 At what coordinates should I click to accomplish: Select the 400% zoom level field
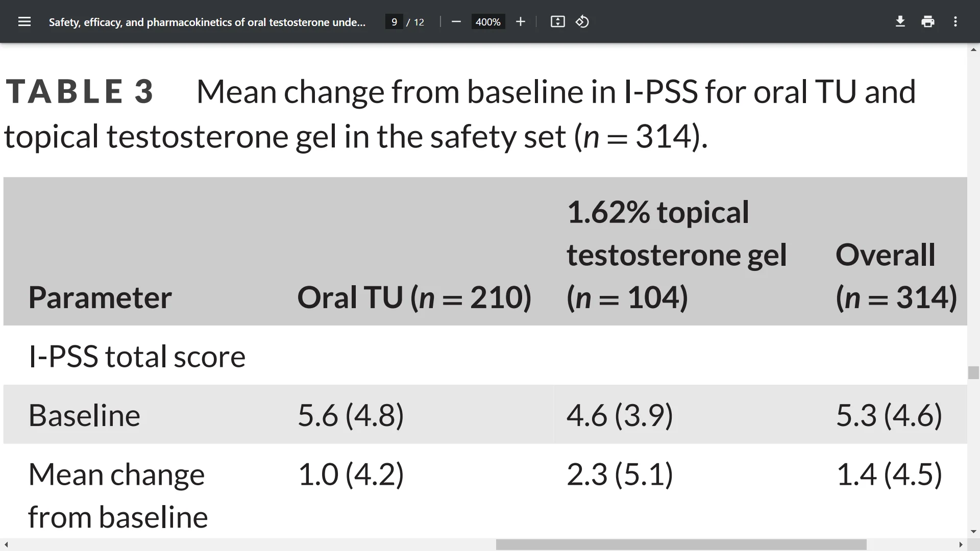click(488, 22)
